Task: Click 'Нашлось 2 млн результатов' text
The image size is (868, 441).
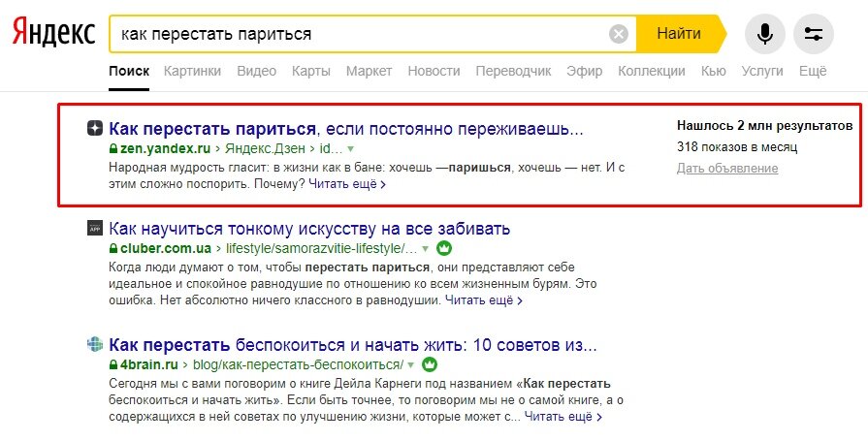Action: coord(764,126)
